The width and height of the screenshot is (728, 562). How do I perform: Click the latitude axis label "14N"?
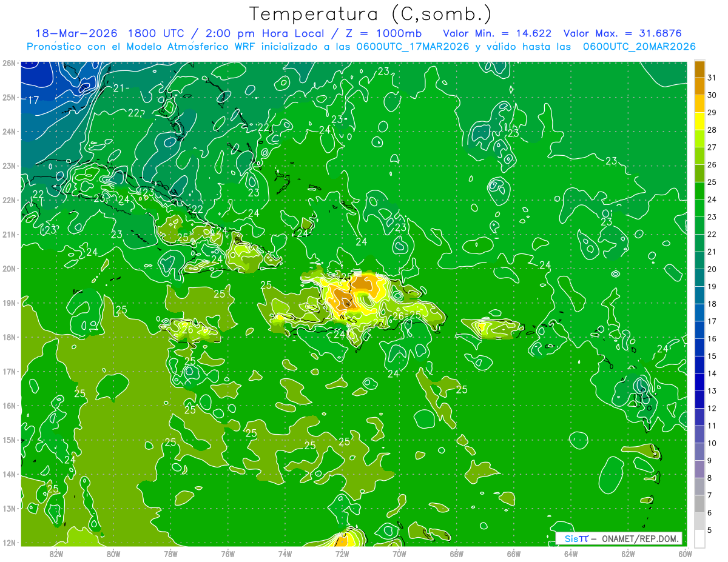pos(9,474)
